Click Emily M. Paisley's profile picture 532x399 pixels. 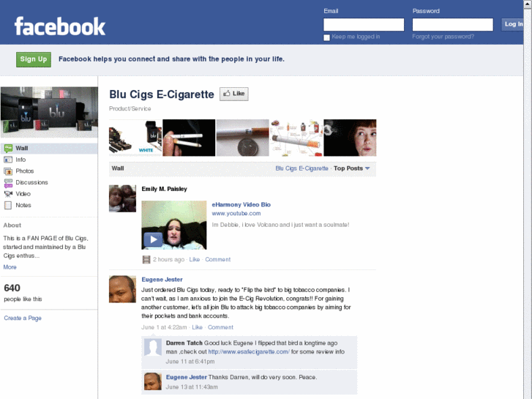pos(122,198)
